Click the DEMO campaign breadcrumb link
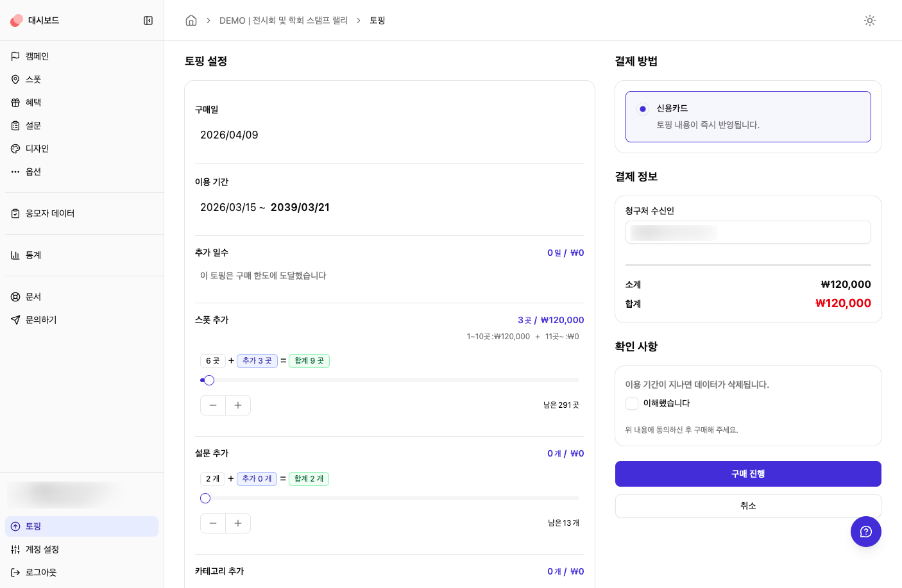 284,21
